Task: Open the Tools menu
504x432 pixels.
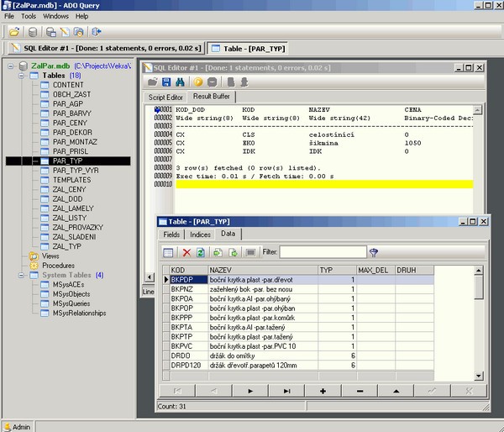Action: pyautogui.click(x=29, y=16)
